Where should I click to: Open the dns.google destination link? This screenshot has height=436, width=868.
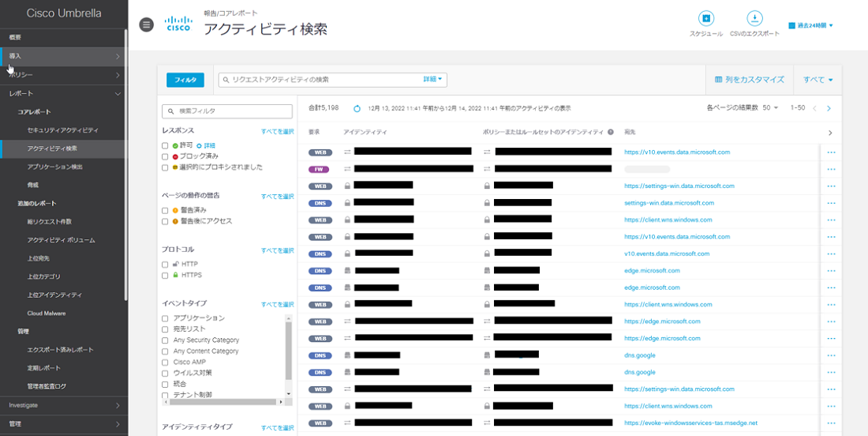point(640,355)
